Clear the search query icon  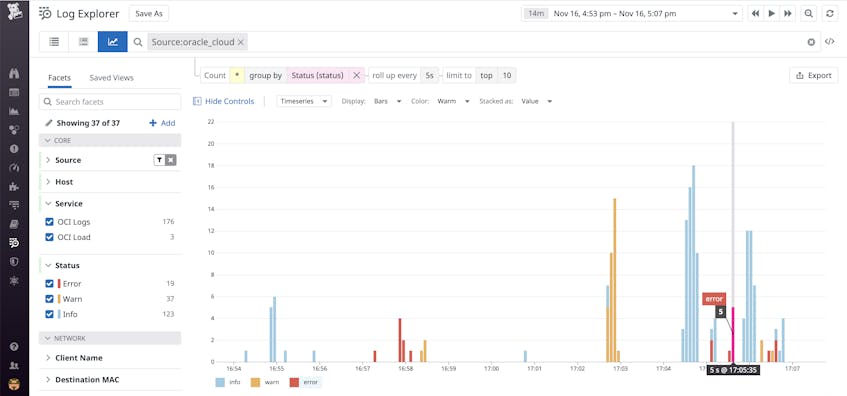[x=811, y=42]
